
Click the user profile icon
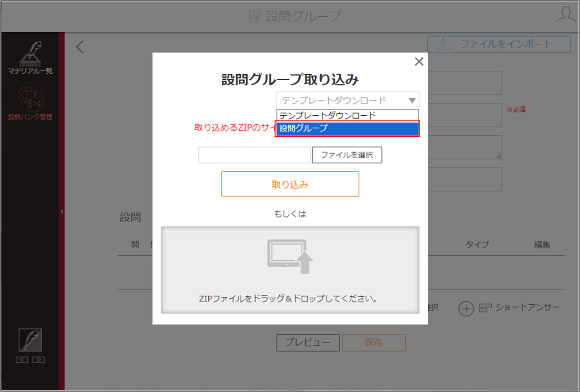tap(566, 14)
